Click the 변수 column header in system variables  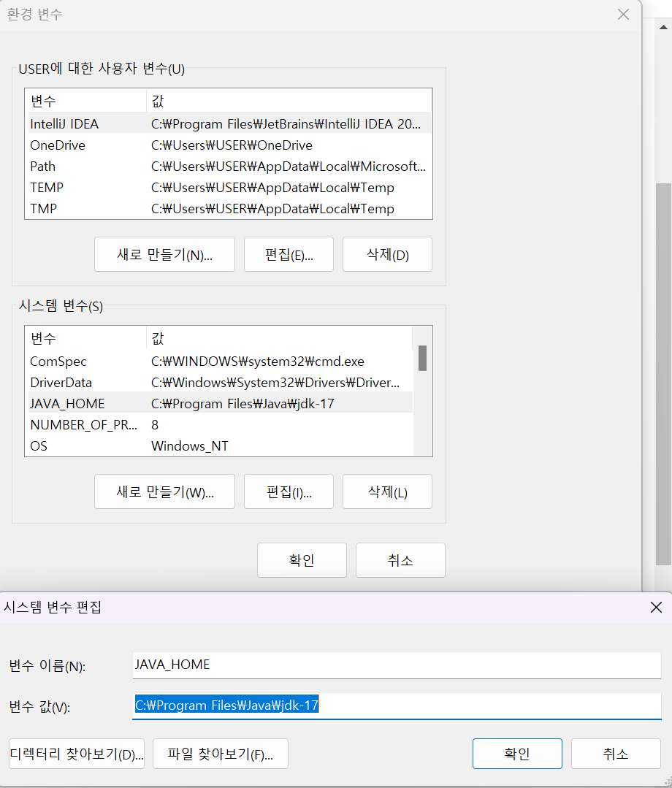(85, 337)
